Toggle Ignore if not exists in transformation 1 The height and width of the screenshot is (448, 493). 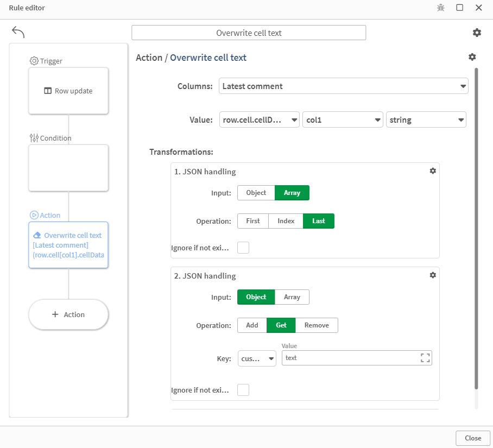click(x=243, y=248)
